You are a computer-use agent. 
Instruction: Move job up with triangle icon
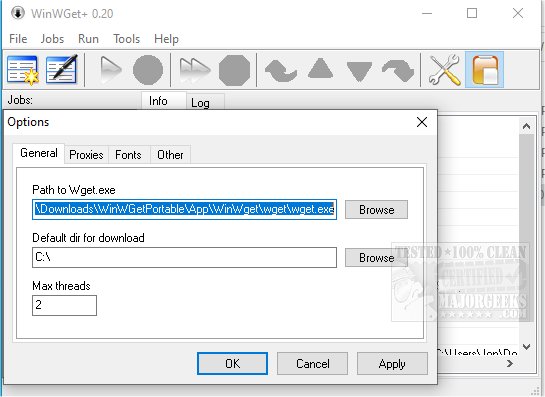click(x=320, y=68)
